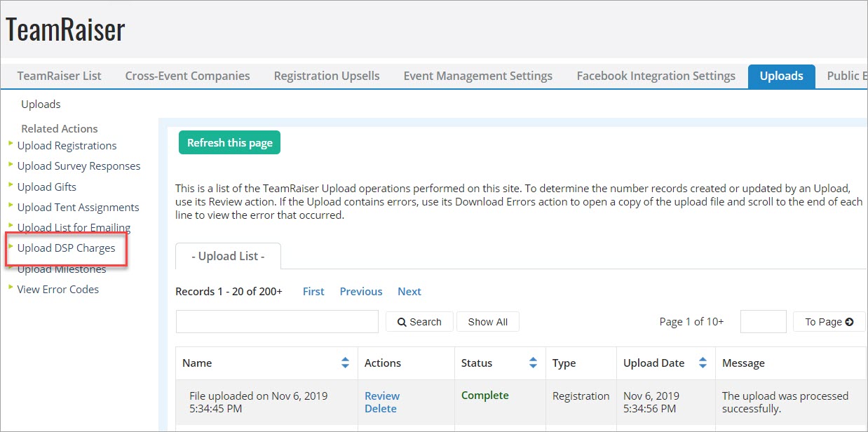Open the Uploads tab
Viewport: 868px width, 432px height.
pos(781,76)
